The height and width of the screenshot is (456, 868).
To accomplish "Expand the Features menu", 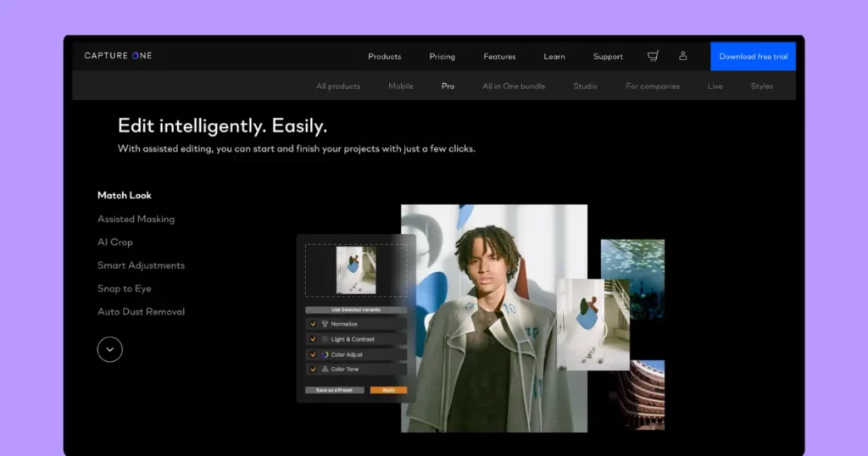I will [499, 57].
